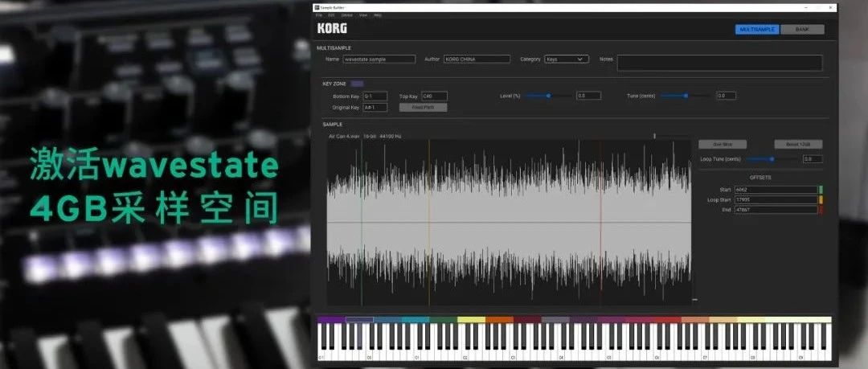
Task: Click inside the Notes text box
Action: [x=719, y=63]
